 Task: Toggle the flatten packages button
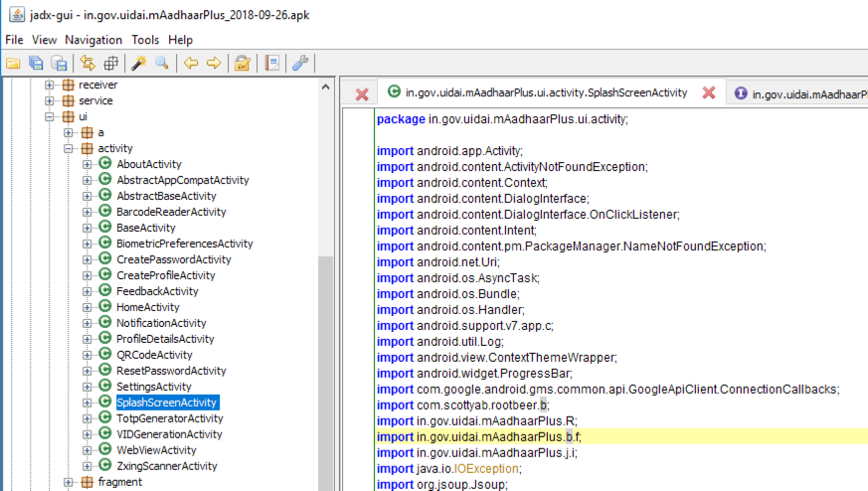tap(110, 64)
